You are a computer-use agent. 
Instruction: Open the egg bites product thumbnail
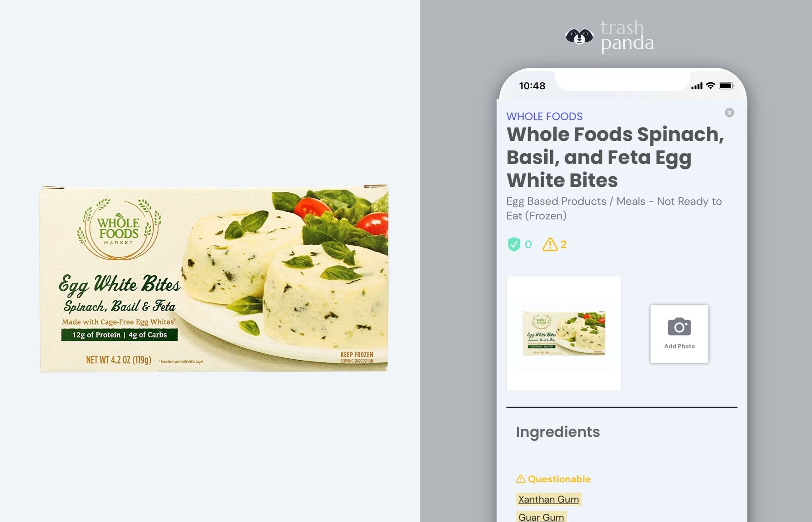coord(564,333)
